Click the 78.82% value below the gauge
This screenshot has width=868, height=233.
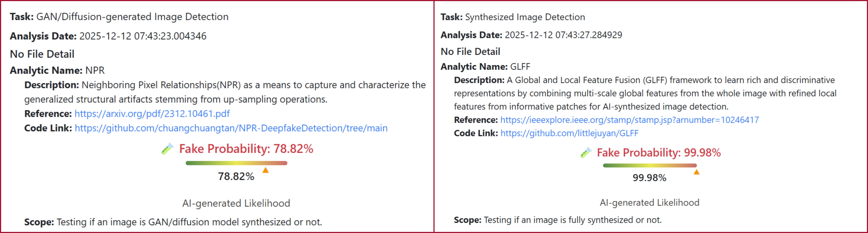[x=236, y=176]
